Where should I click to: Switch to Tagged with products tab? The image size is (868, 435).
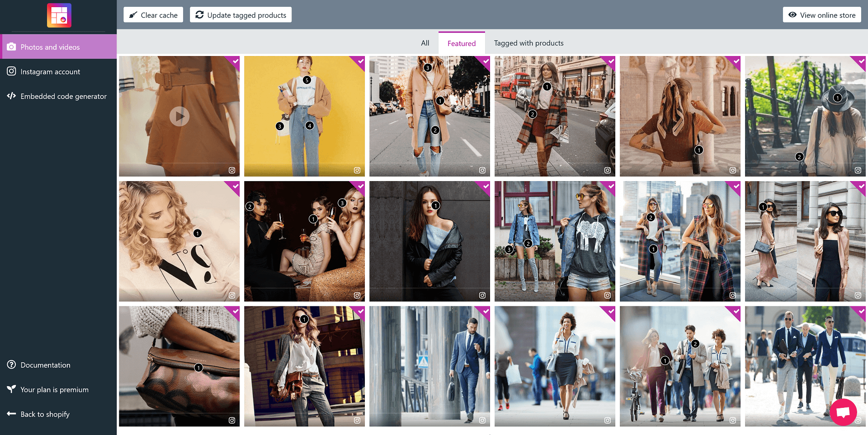(x=528, y=43)
